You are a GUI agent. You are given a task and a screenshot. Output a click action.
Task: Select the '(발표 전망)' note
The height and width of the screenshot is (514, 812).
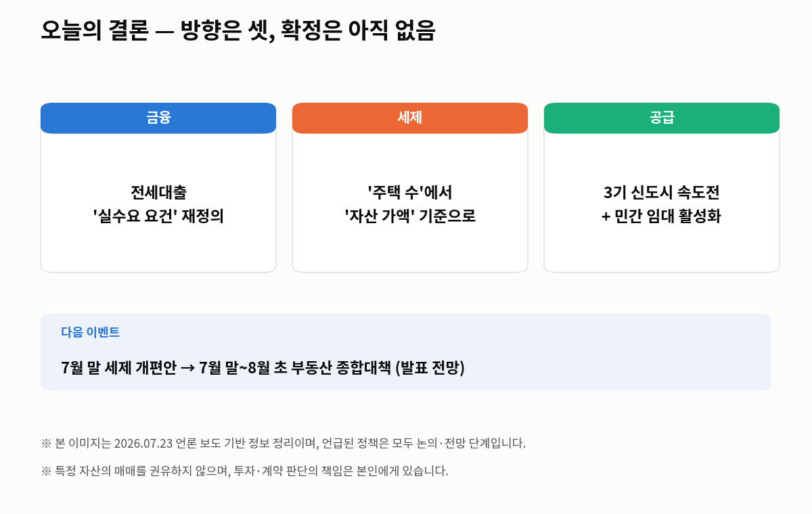(x=430, y=369)
